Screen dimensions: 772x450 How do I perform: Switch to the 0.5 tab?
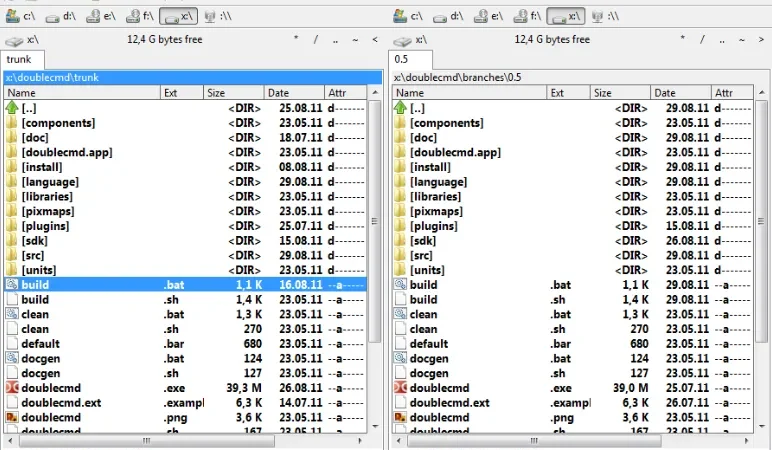pyautogui.click(x=410, y=60)
